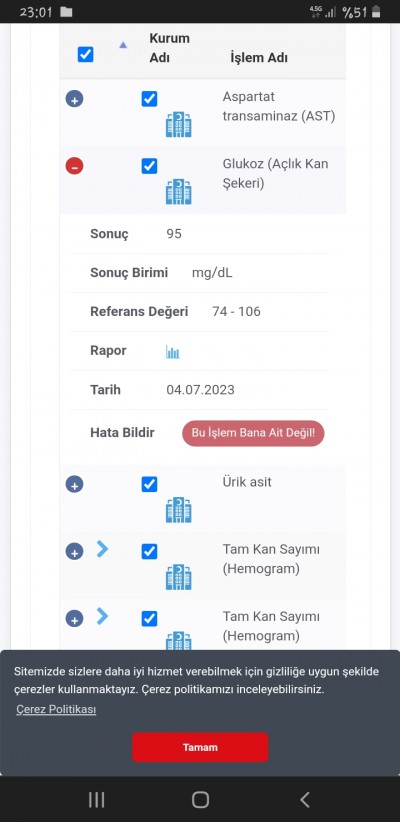Uncheck the Ürik asit row checkbox
The width and height of the screenshot is (400, 822).
point(149,484)
